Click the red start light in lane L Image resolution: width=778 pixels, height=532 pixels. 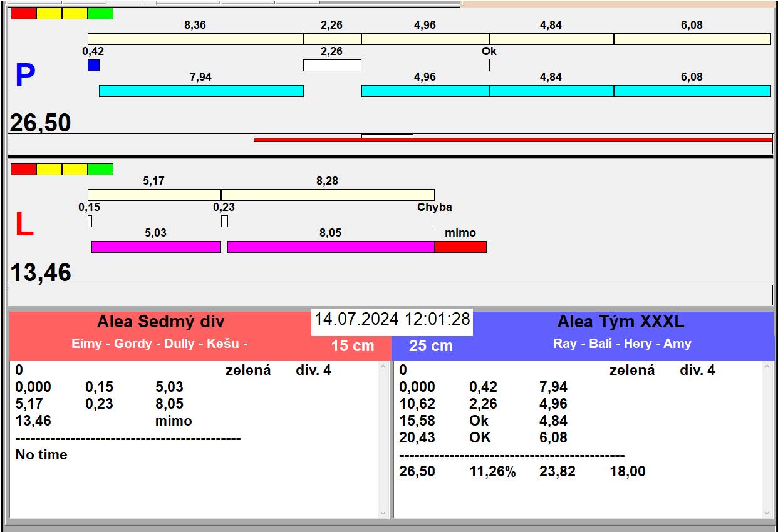[23, 169]
